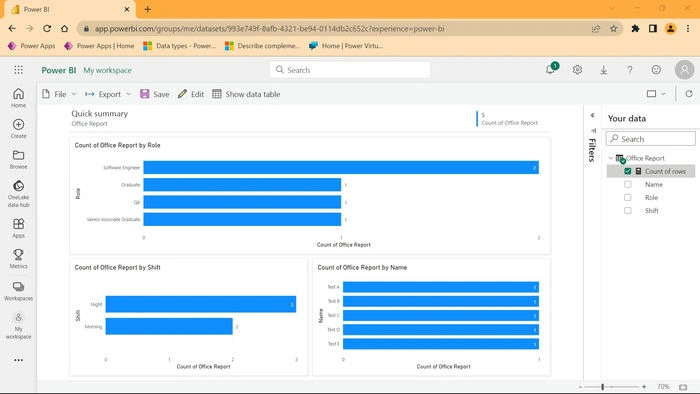Uncheck Count of rows field
Screen dimensions: 700x394
click(628, 171)
